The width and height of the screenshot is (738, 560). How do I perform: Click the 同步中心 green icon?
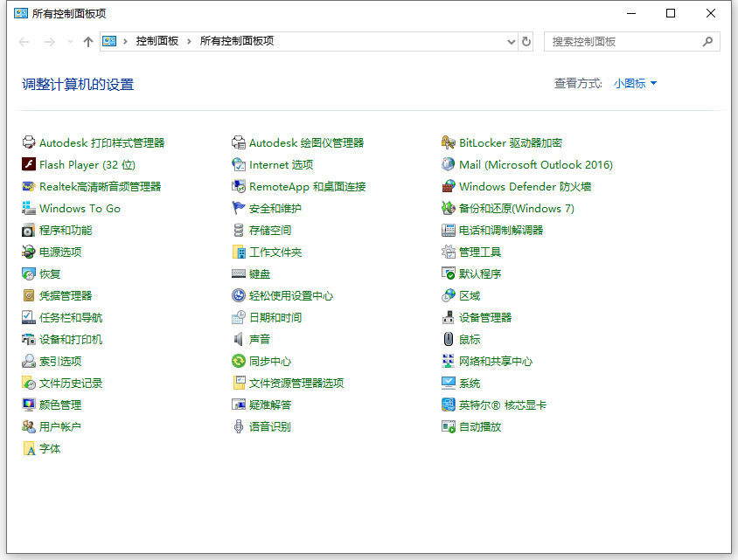tap(239, 361)
